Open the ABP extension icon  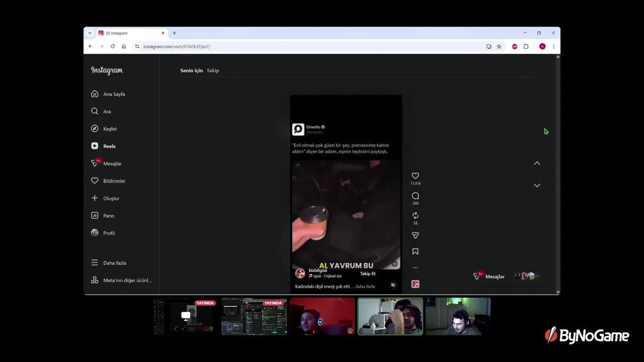click(x=514, y=46)
